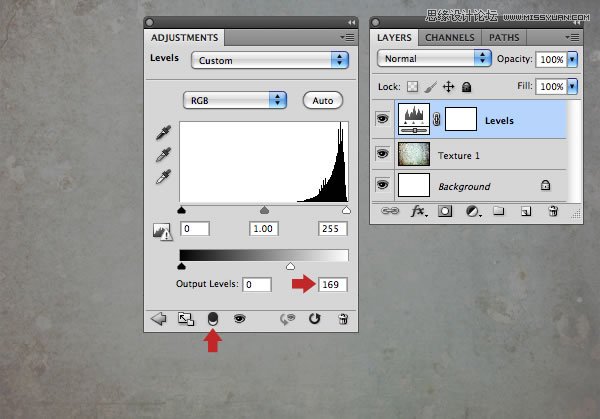Toggle Background layer visibility
The width and height of the screenshot is (600, 419).
point(382,185)
